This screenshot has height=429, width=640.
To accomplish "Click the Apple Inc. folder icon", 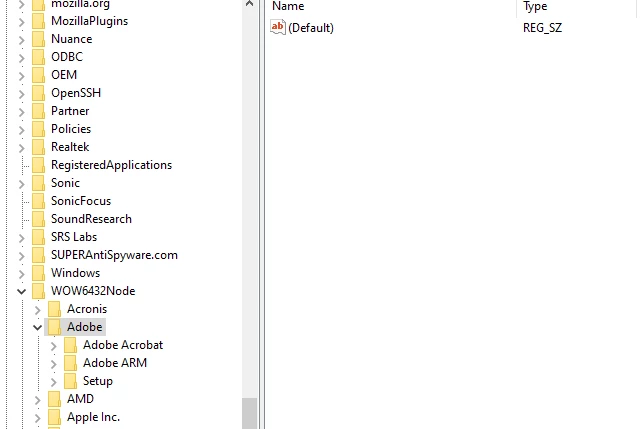I will click(x=54, y=417).
